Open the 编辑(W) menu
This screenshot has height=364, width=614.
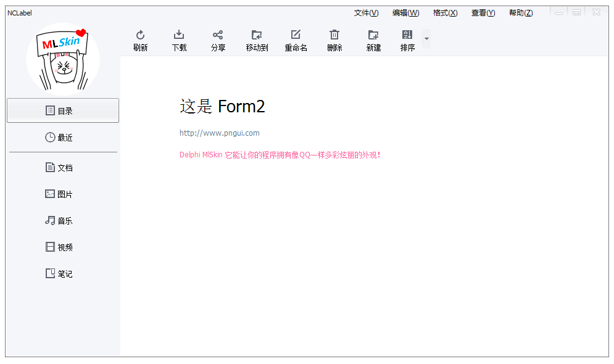[405, 13]
